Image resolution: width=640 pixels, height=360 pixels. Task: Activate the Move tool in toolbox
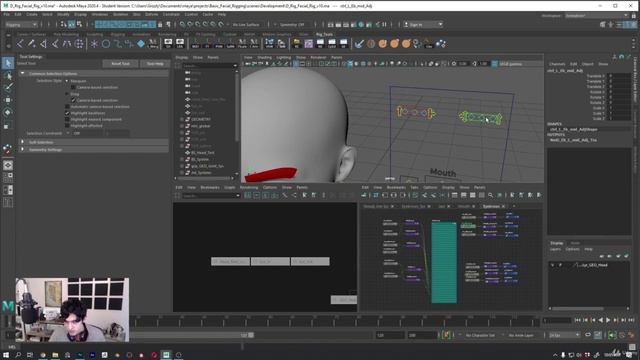[x=8, y=100]
